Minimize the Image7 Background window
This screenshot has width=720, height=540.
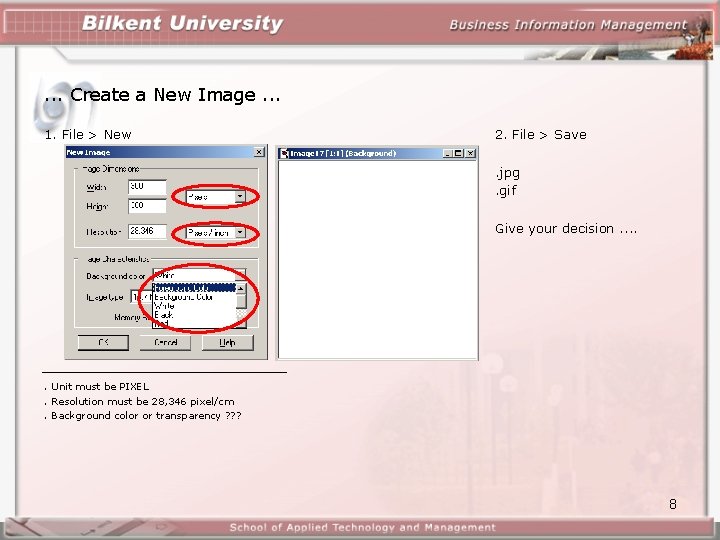coord(448,153)
